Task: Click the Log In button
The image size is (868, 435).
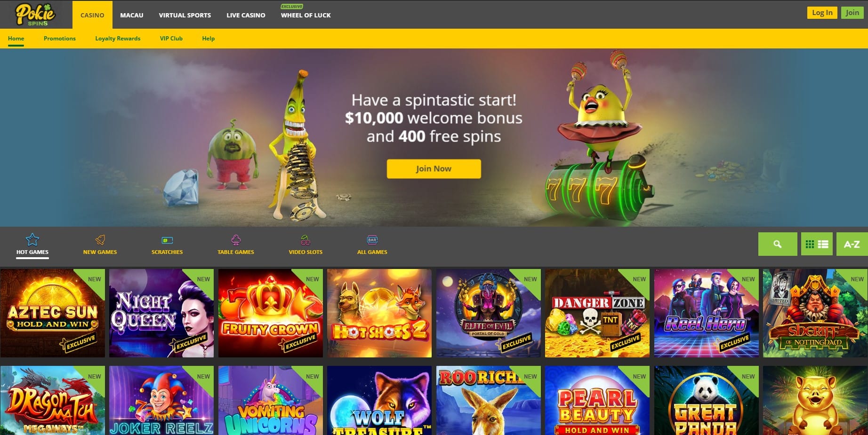Action: pos(822,13)
